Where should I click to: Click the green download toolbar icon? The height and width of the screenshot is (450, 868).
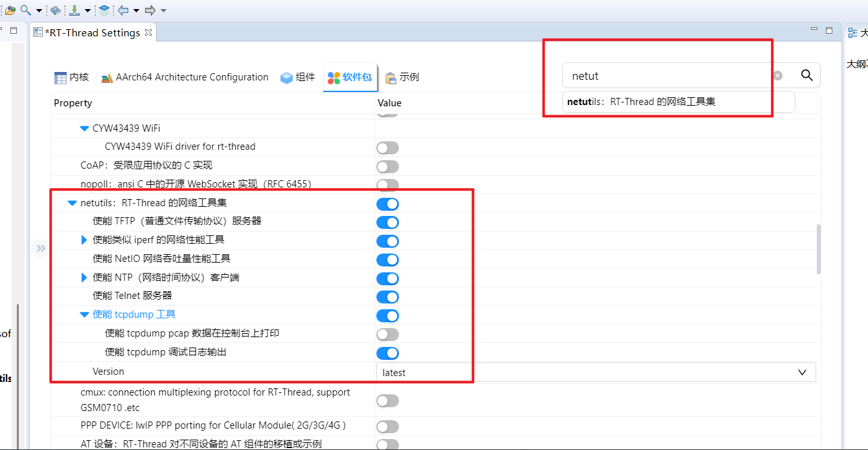pos(74,10)
